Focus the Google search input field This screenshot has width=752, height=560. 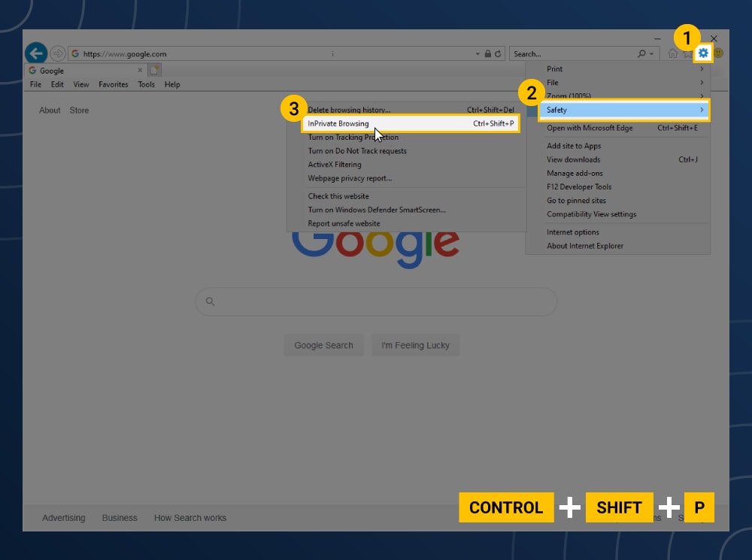376,301
